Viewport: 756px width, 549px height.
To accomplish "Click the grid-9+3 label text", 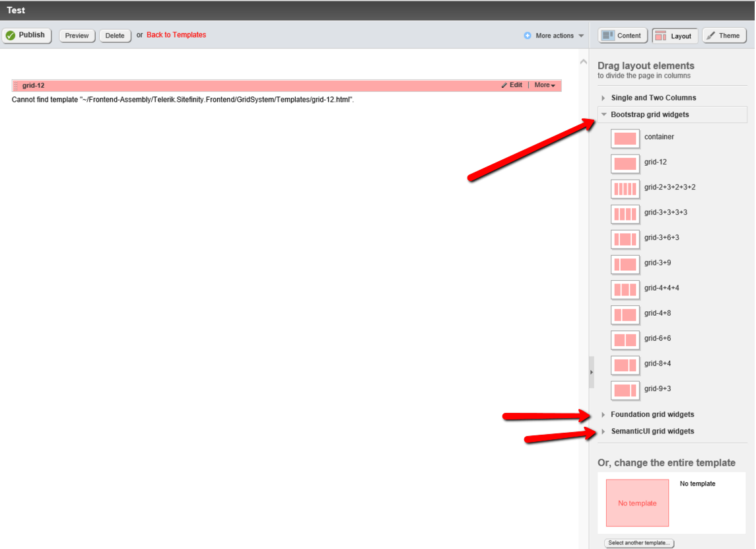I will (657, 389).
